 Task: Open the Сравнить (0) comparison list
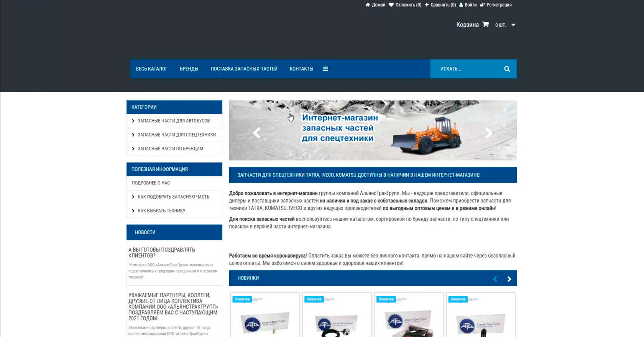click(440, 5)
